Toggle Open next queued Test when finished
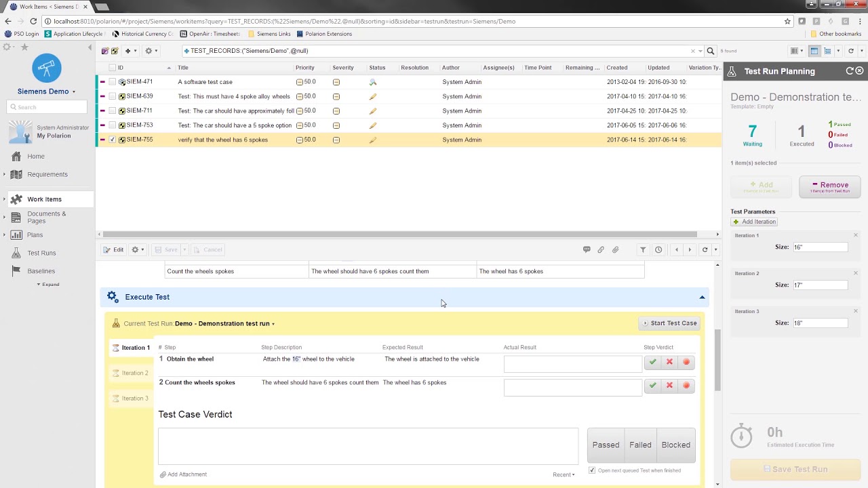This screenshot has height=488, width=868. pos(592,470)
